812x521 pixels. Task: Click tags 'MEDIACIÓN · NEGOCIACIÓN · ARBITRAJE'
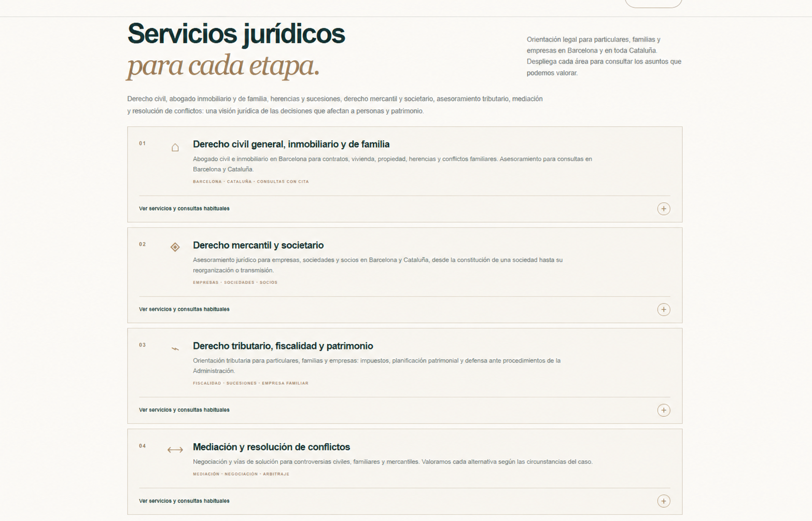(x=241, y=474)
